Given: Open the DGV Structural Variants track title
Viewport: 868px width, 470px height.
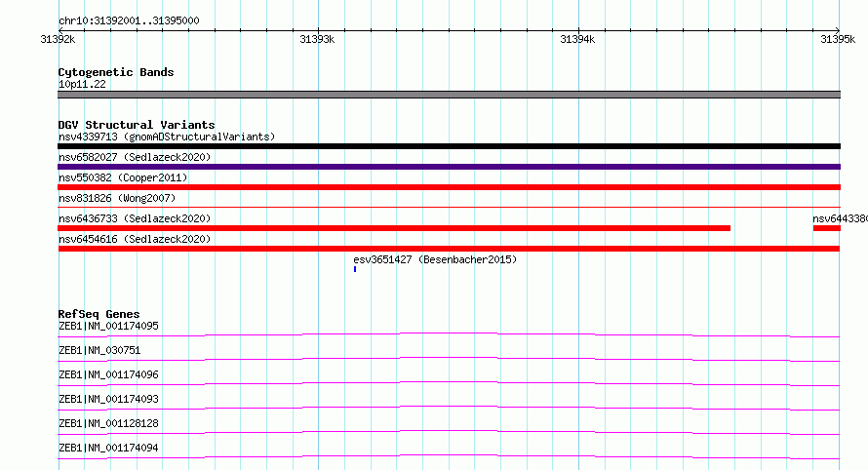Looking at the screenshot, I should click(x=137, y=125).
